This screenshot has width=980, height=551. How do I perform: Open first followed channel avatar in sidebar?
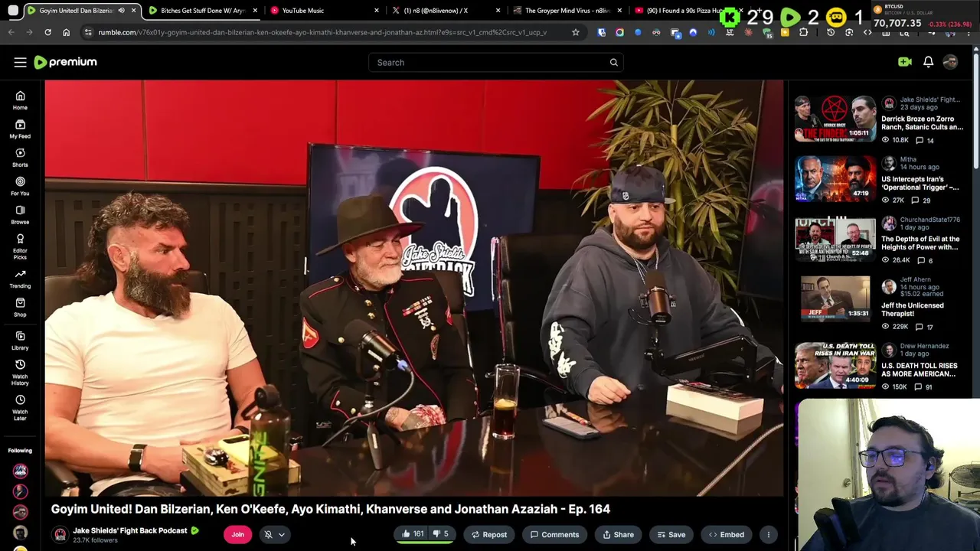click(x=20, y=471)
